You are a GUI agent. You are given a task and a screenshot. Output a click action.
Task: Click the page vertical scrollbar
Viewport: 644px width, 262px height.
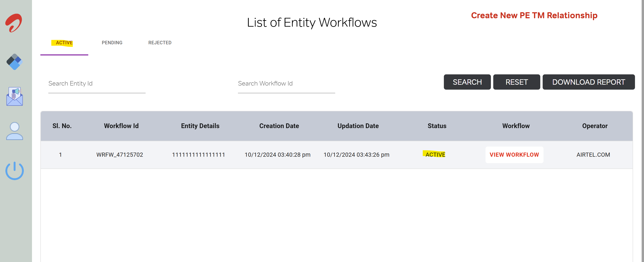click(x=642, y=131)
